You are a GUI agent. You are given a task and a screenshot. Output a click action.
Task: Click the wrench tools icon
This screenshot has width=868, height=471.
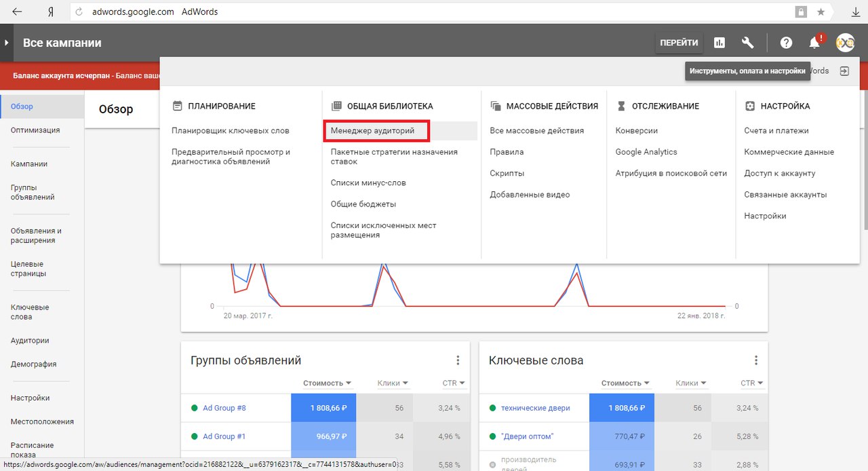(x=748, y=43)
